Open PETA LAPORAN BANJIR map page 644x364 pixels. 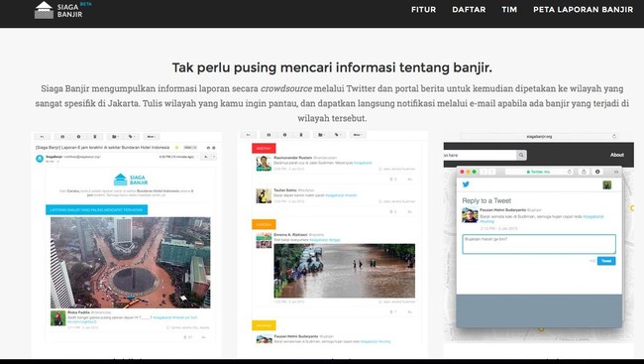[x=583, y=10]
